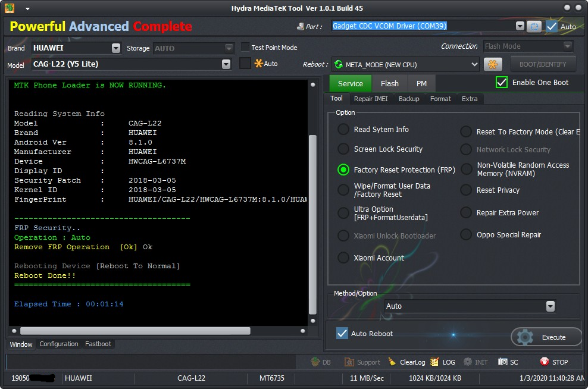Click the log scroll-right dot button
This screenshot has width=588, height=389.
(x=302, y=331)
